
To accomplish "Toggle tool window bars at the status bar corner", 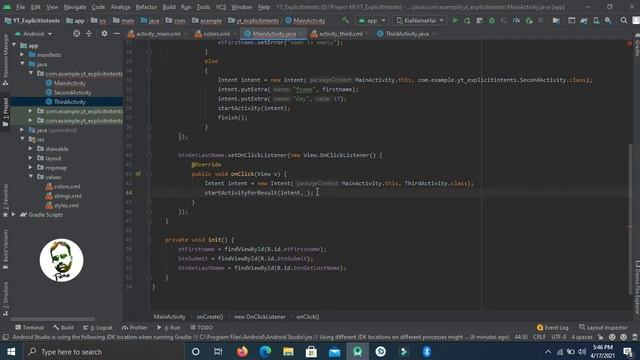I will [x=5, y=337].
